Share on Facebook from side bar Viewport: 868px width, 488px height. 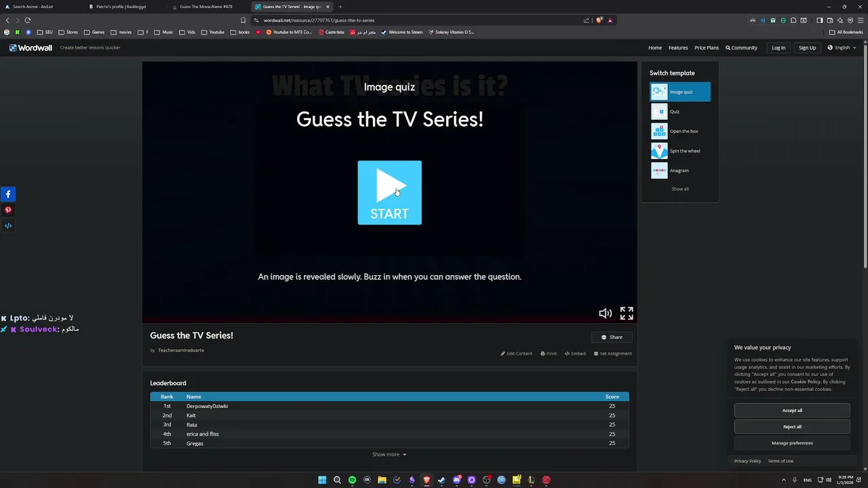8,195
